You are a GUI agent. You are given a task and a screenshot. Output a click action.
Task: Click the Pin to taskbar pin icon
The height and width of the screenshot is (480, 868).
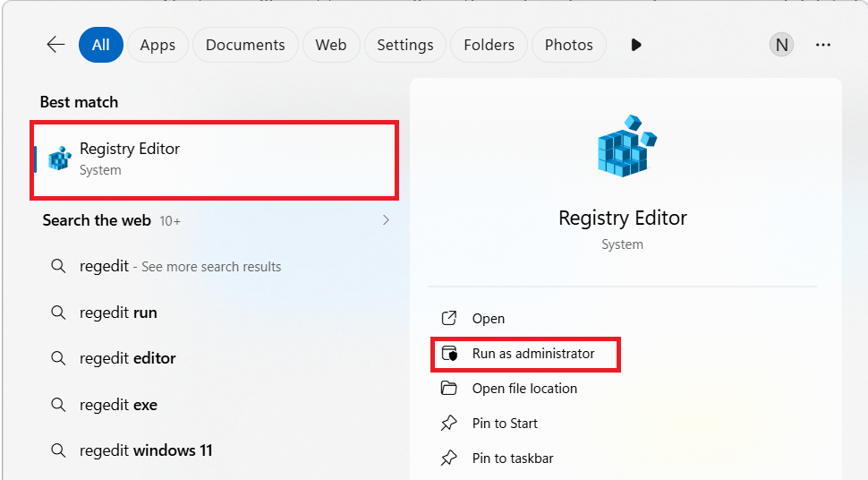coord(449,458)
